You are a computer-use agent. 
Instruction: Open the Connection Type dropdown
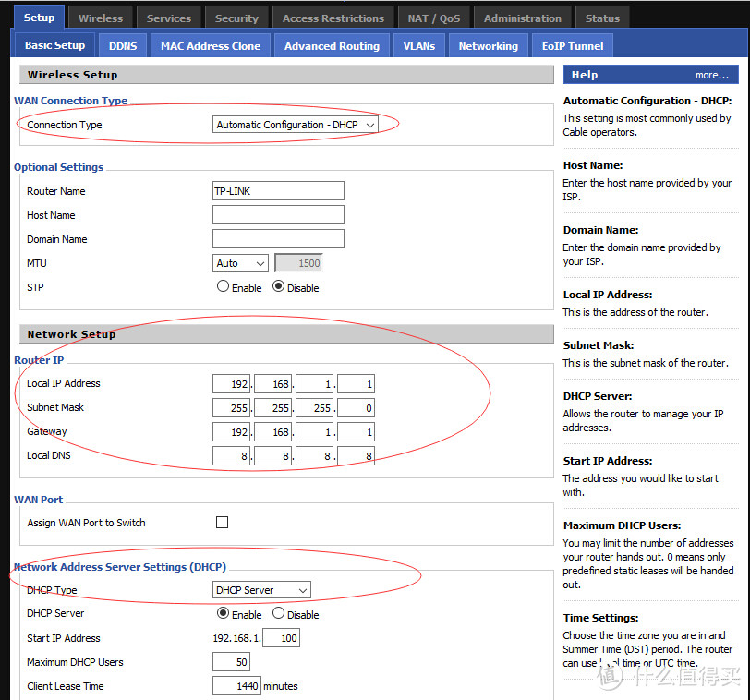pyautogui.click(x=296, y=125)
